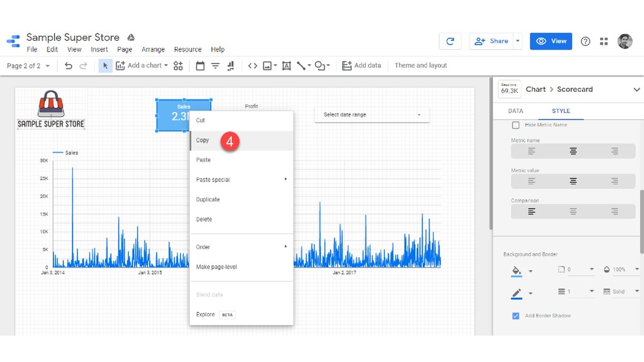The width and height of the screenshot is (644, 362).
Task: Open Theme and layout panel
Action: [x=420, y=65]
